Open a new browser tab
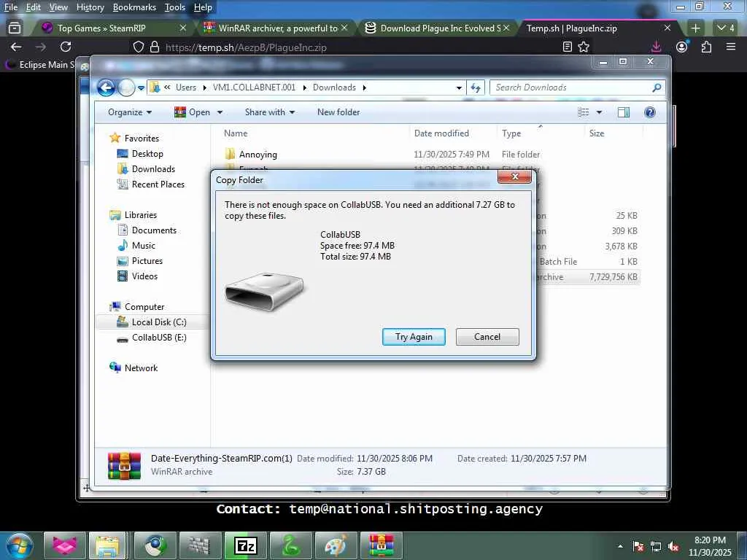 [x=695, y=28]
